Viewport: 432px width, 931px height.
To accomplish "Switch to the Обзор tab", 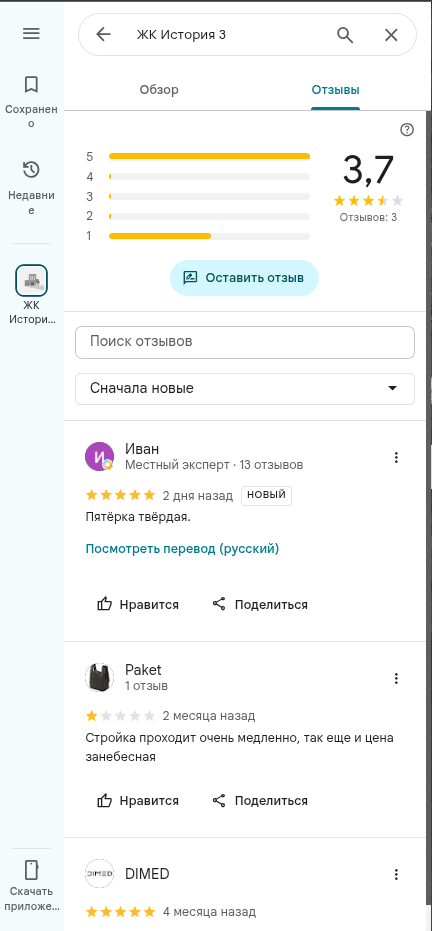I will tap(159, 90).
